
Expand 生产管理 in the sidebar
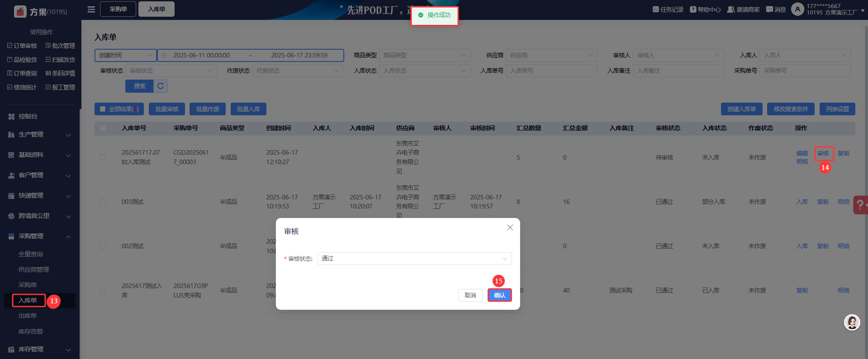(40, 134)
